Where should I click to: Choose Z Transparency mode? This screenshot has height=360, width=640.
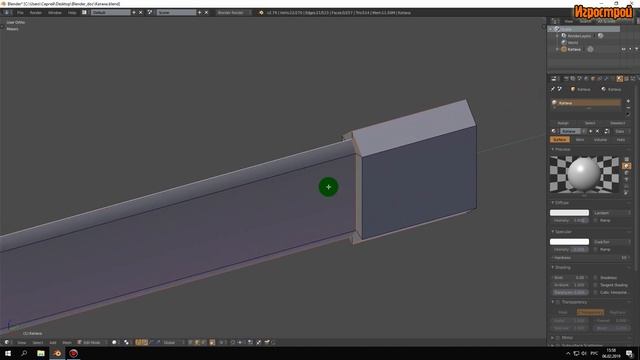point(590,312)
